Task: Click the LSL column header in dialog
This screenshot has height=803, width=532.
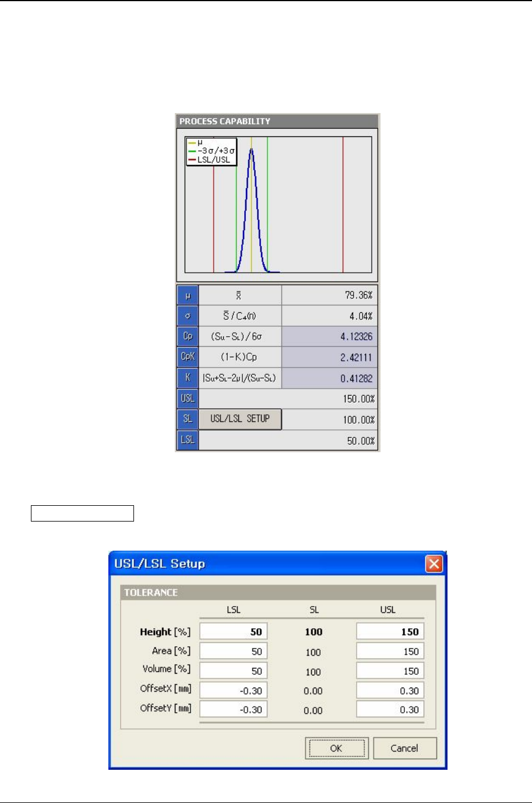Action: [x=234, y=610]
